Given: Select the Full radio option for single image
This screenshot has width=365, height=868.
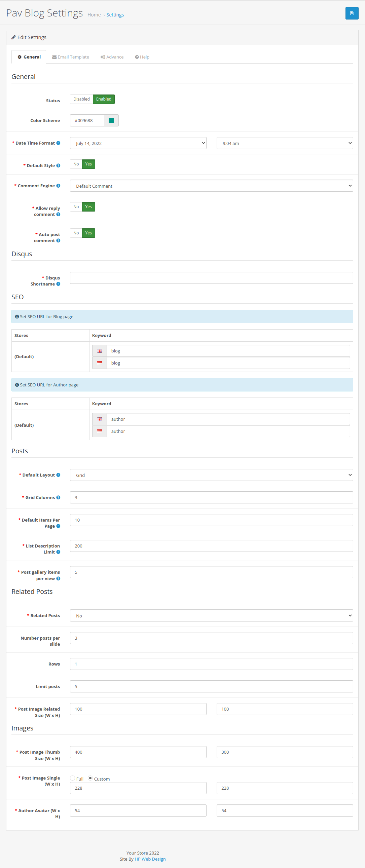Looking at the screenshot, I should [x=72, y=778].
